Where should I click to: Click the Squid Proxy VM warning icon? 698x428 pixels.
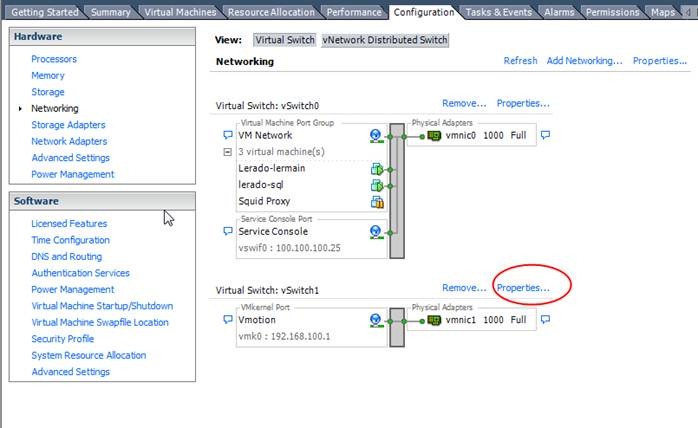(377, 202)
